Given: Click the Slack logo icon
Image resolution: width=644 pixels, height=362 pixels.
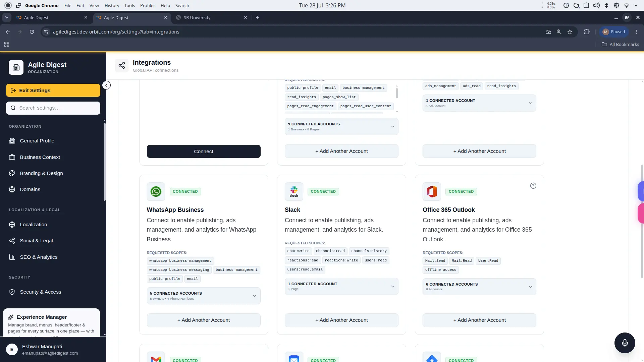Looking at the screenshot, I should pyautogui.click(x=294, y=191).
